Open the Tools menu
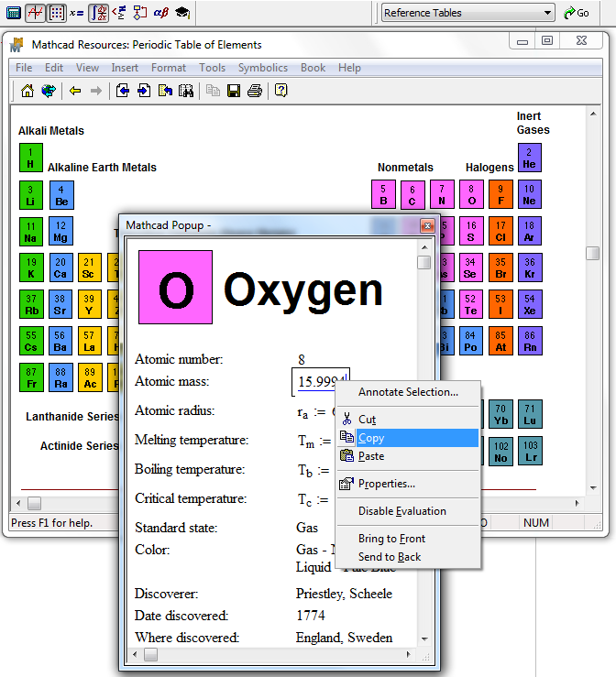Image resolution: width=616 pixels, height=677 pixels. (212, 68)
